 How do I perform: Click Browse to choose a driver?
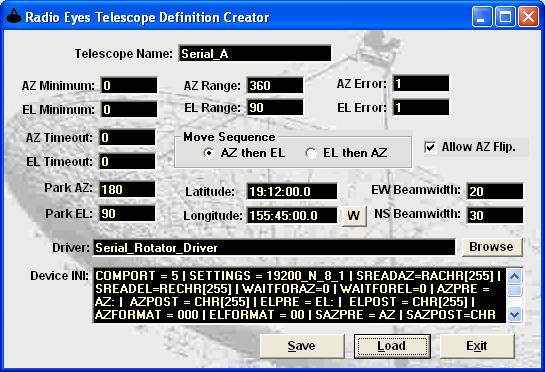pos(491,247)
